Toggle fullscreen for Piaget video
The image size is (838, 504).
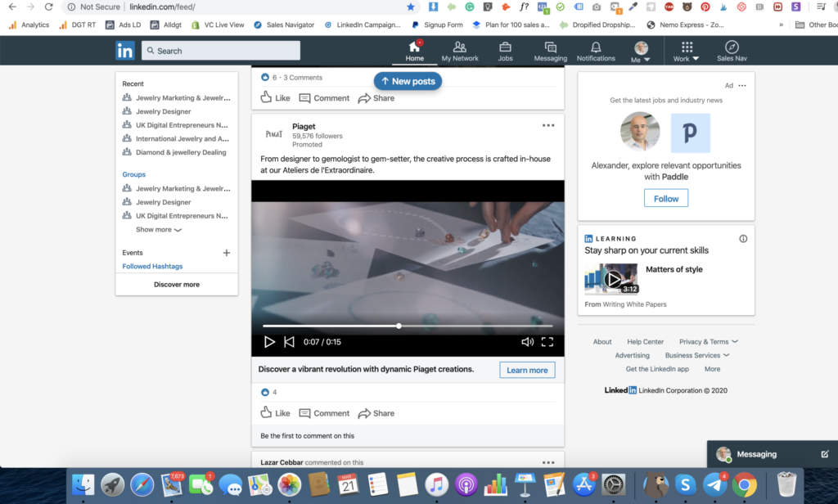(x=547, y=342)
